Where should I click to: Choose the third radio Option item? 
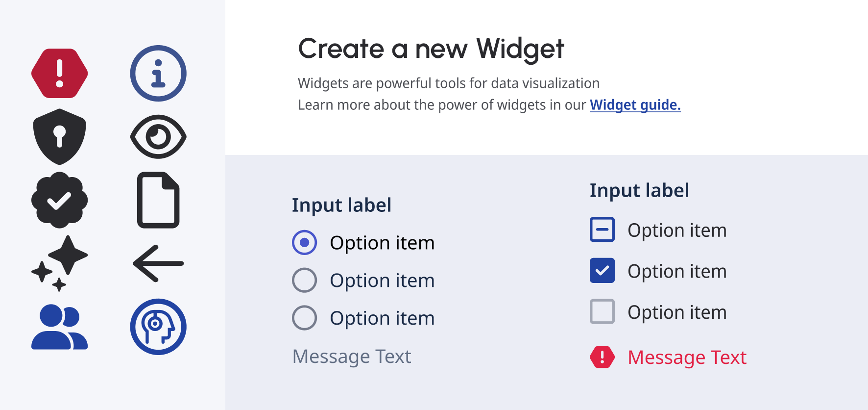click(304, 318)
